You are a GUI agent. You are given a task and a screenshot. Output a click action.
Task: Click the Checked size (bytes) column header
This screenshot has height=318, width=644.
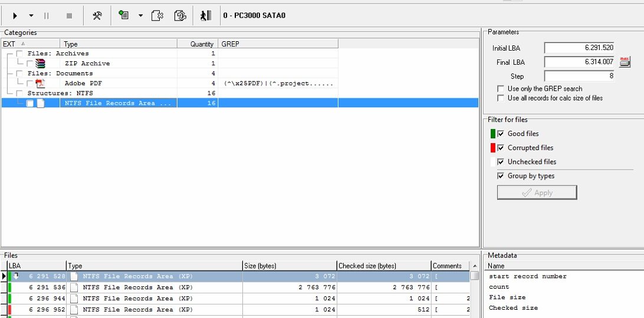pos(384,266)
